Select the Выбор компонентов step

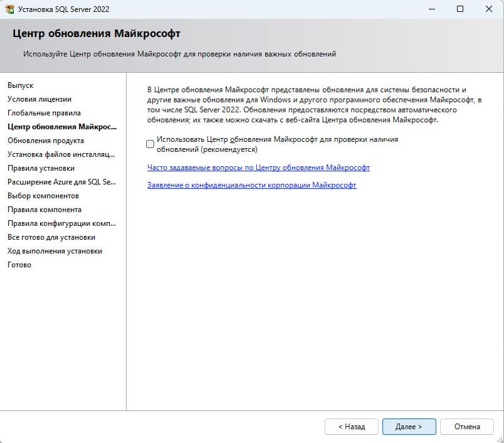coord(43,196)
